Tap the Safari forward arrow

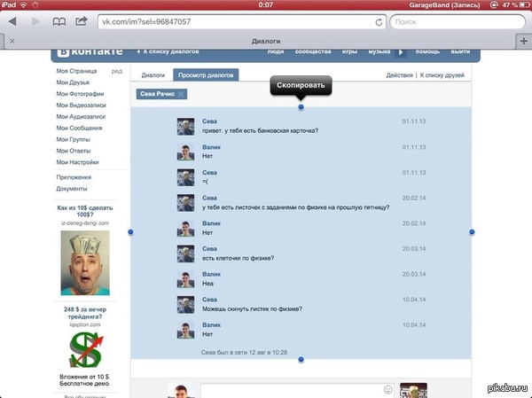[35, 20]
